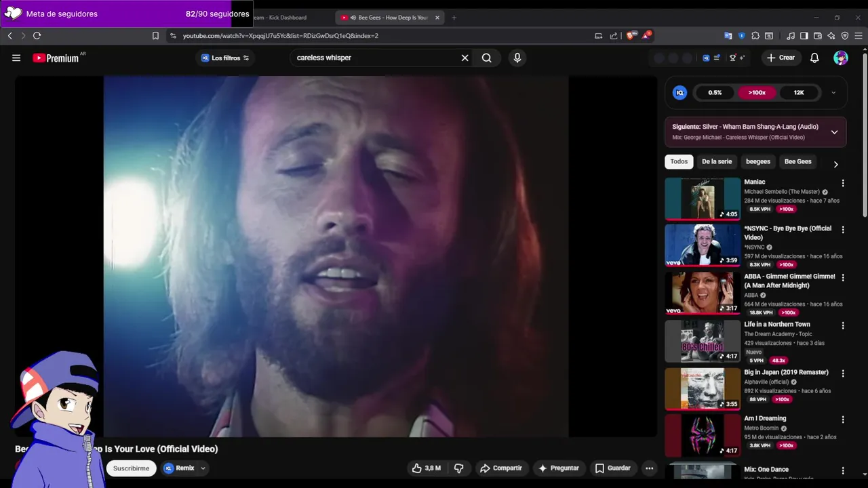Run search with magnifying glass button
The image size is (868, 488).
[x=487, y=58]
